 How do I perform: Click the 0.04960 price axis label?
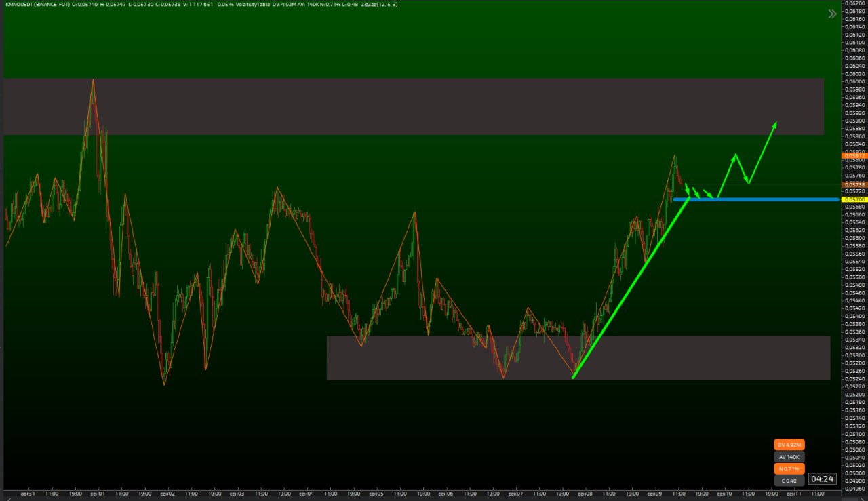coord(855,488)
